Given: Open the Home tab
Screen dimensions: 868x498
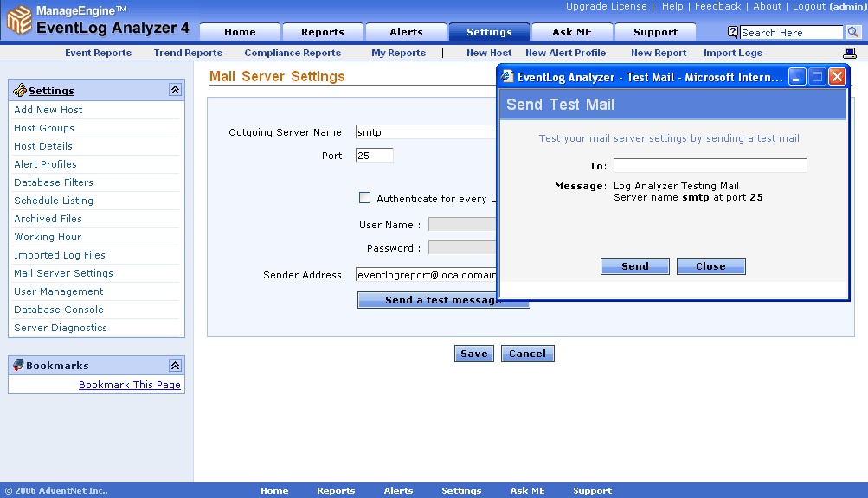Looking at the screenshot, I should 240,32.
